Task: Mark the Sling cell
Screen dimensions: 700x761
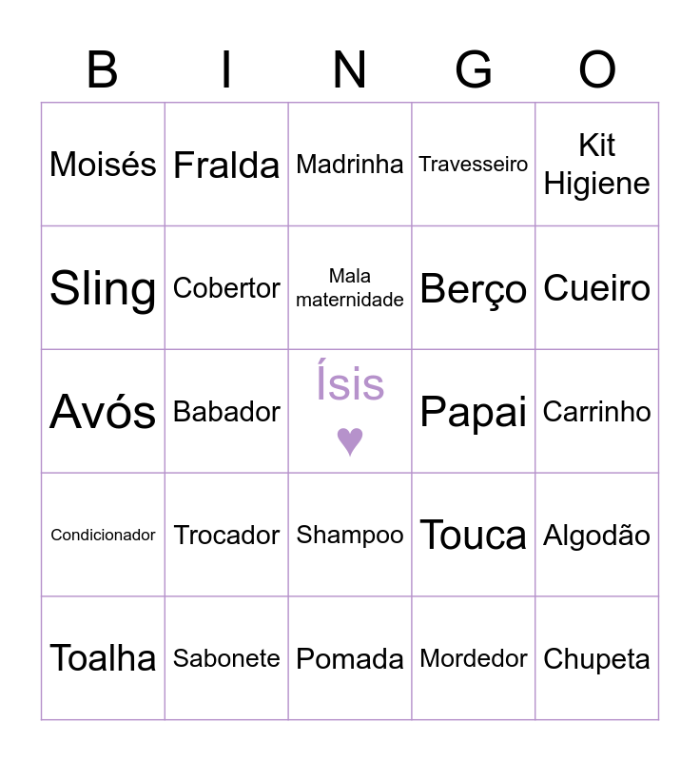Action: (103, 288)
